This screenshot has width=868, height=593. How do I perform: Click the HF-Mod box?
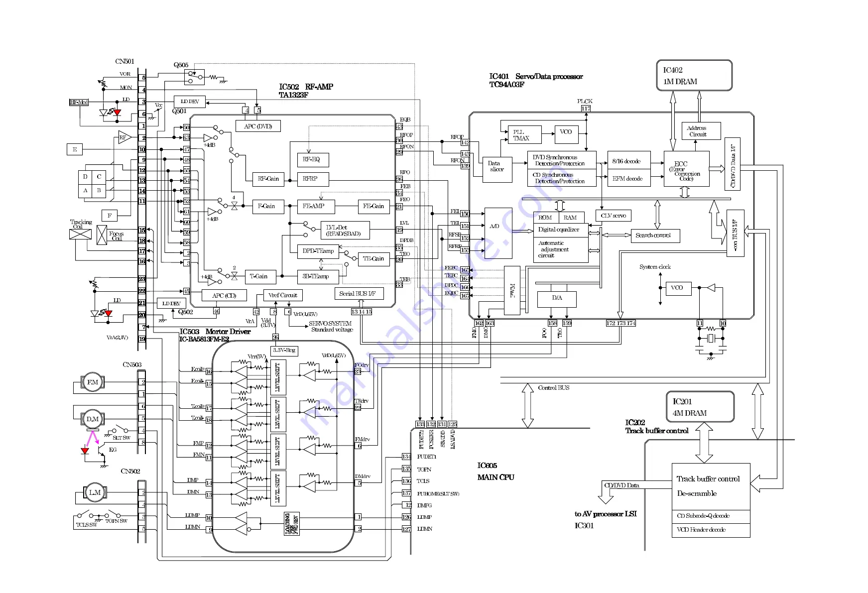pos(79,102)
